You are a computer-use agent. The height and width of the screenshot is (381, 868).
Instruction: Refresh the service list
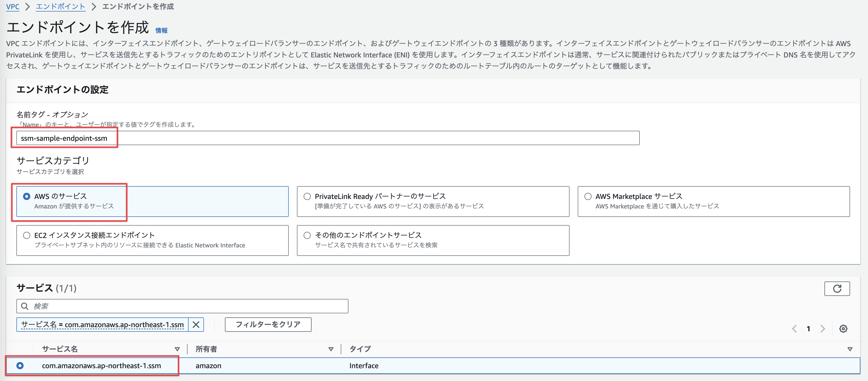click(837, 289)
